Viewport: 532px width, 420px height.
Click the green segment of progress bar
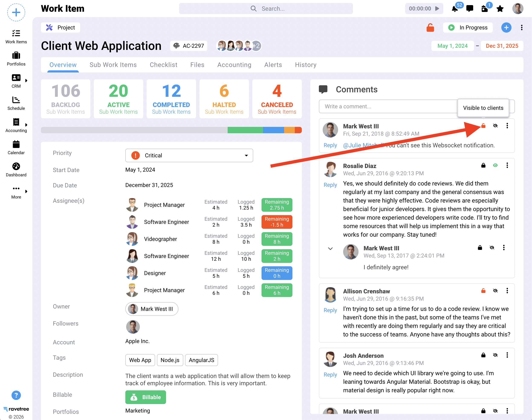(245, 130)
